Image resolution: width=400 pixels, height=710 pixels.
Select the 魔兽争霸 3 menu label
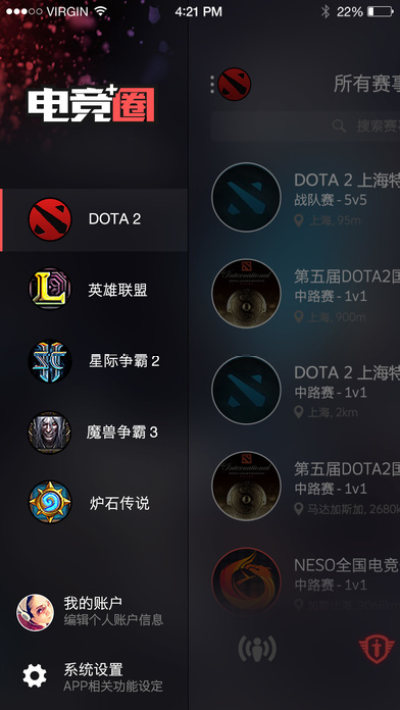[x=122, y=432]
